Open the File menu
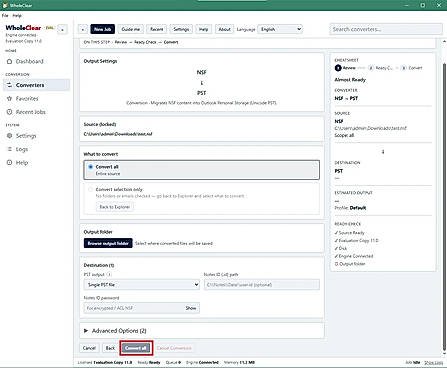The width and height of the screenshot is (447, 368). coord(5,15)
